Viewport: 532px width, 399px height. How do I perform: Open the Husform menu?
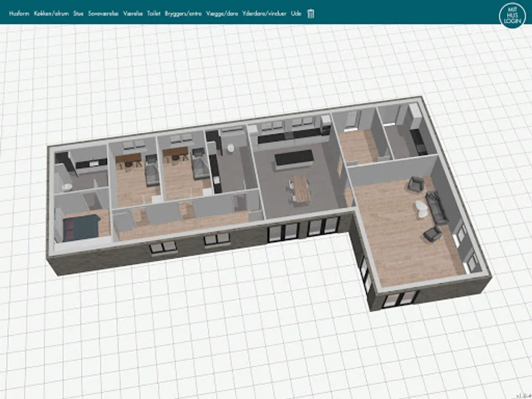pyautogui.click(x=19, y=14)
